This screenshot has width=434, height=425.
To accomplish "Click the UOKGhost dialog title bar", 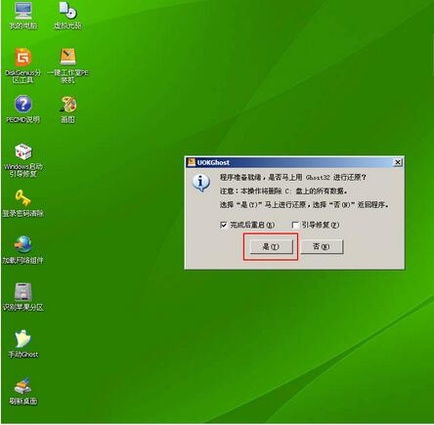I will tap(294, 162).
